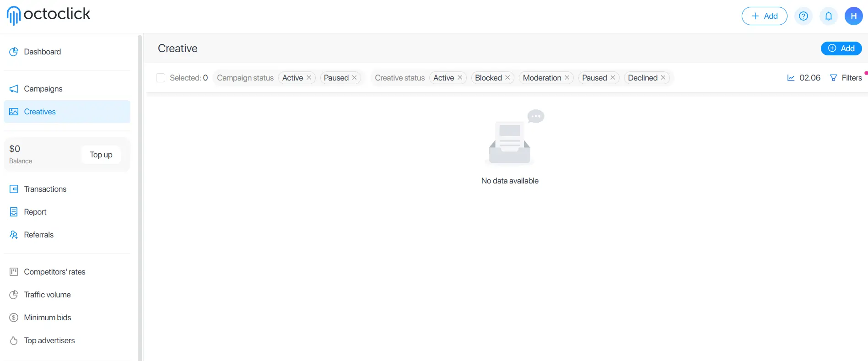Click the Creative status label
The height and width of the screenshot is (361, 868).
400,78
